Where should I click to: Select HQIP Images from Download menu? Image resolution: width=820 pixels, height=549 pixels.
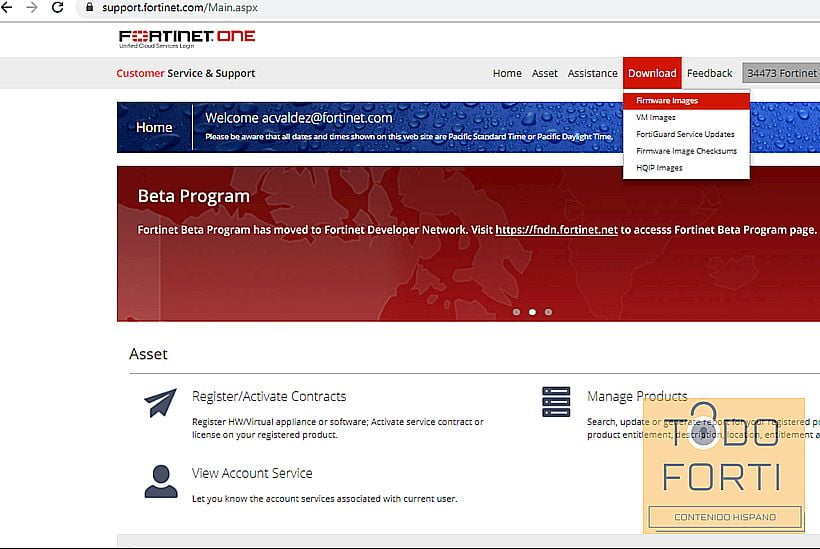(686, 167)
